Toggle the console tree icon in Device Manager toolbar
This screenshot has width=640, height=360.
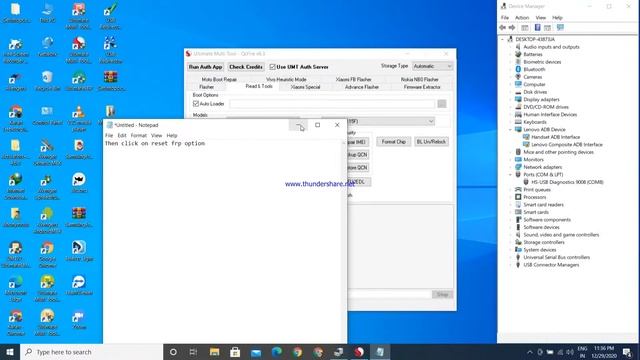coord(525,28)
